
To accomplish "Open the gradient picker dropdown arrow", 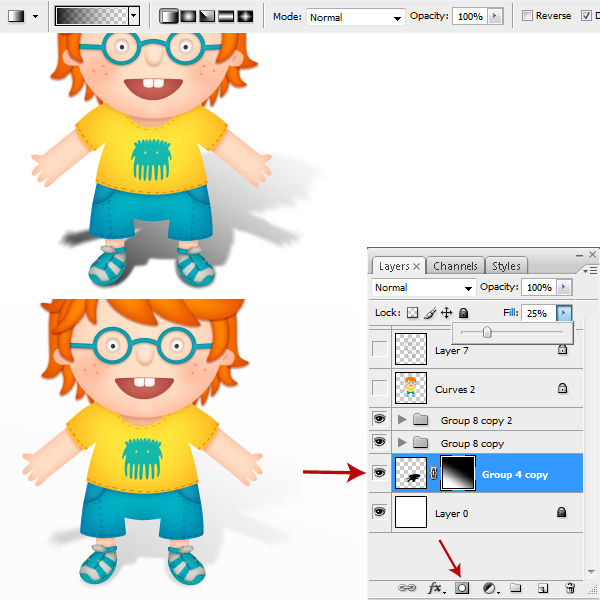I will (x=134, y=16).
